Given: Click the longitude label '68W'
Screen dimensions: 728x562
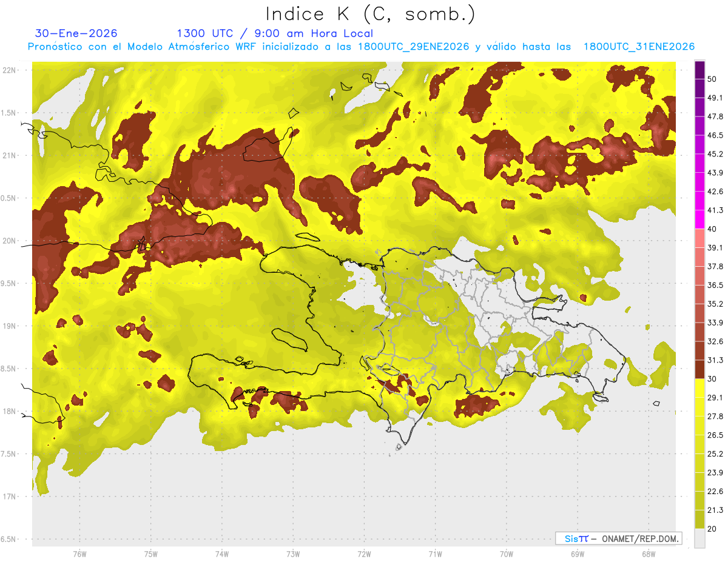Looking at the screenshot, I should coord(648,554).
